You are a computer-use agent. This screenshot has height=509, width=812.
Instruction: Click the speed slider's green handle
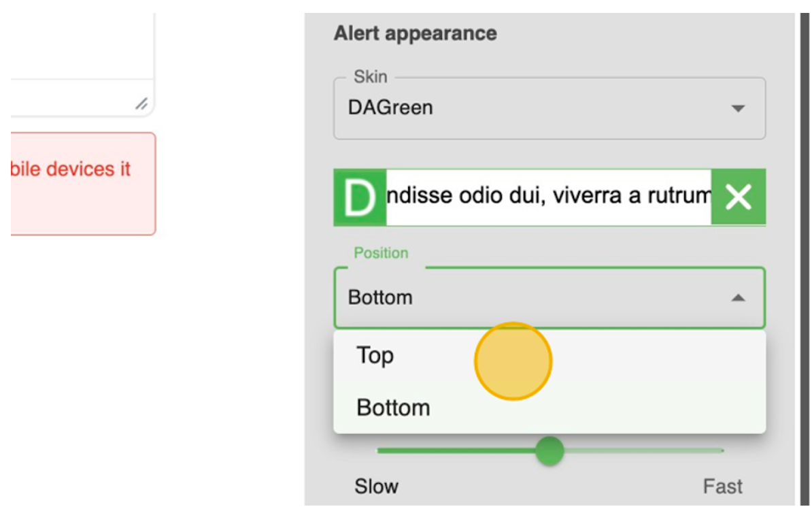point(549,450)
